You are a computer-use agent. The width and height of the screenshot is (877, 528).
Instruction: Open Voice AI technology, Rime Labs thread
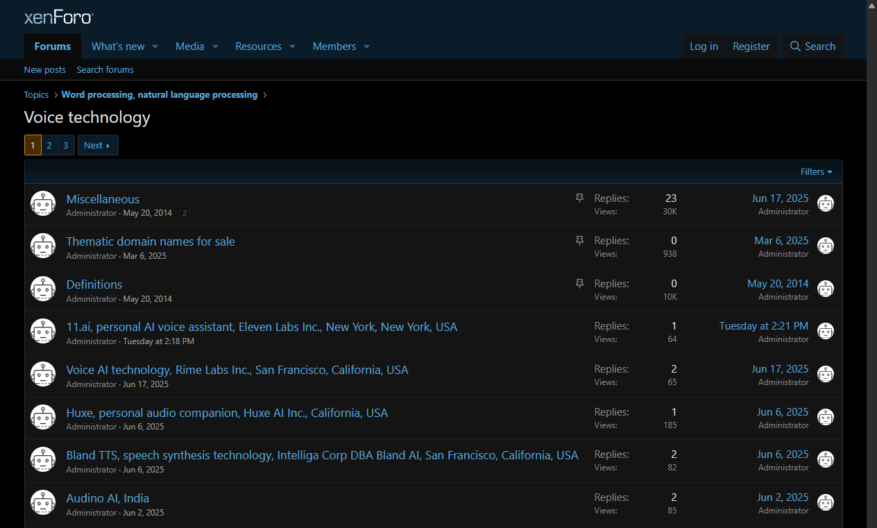pyautogui.click(x=237, y=370)
